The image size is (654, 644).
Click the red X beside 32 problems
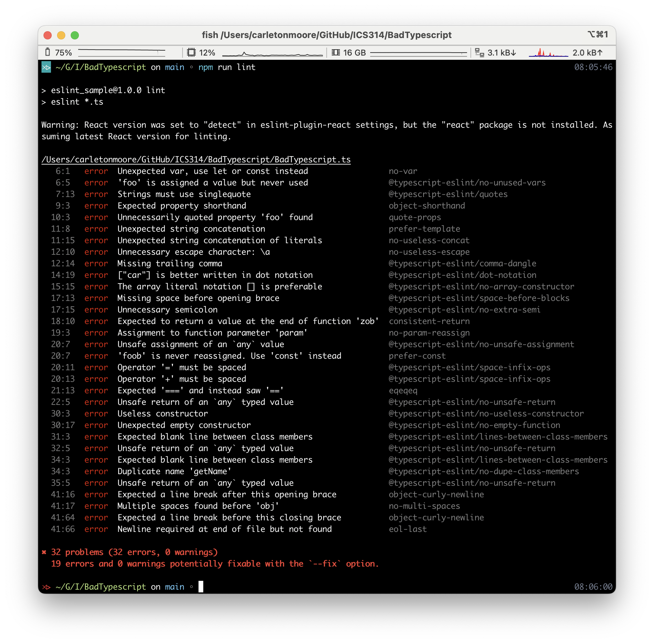(x=44, y=552)
